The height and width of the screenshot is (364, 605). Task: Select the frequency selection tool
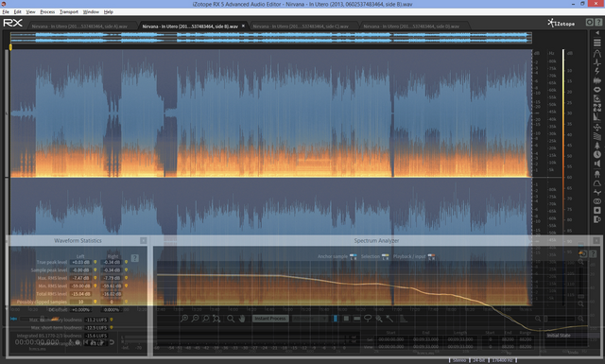click(357, 319)
